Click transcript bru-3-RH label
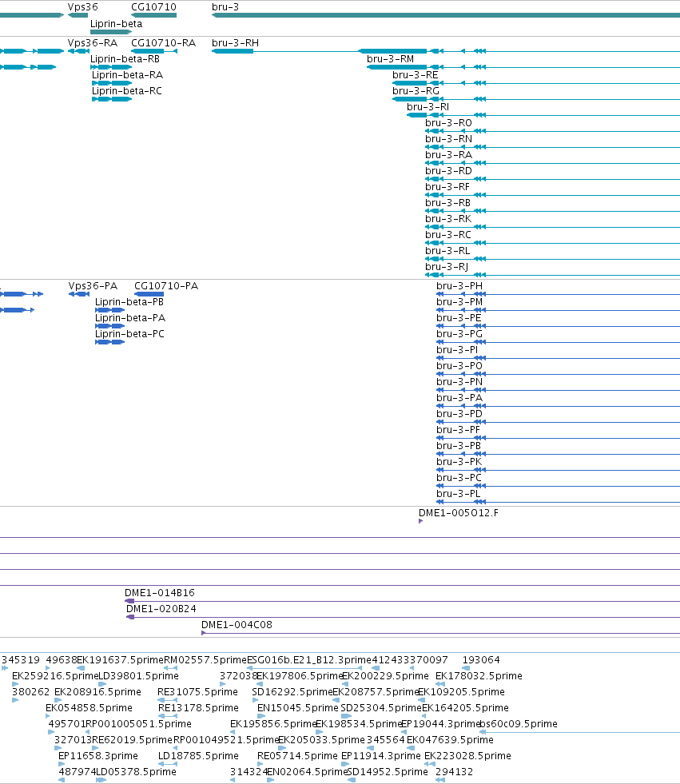Viewport: 680px width, 784px height. (x=235, y=43)
